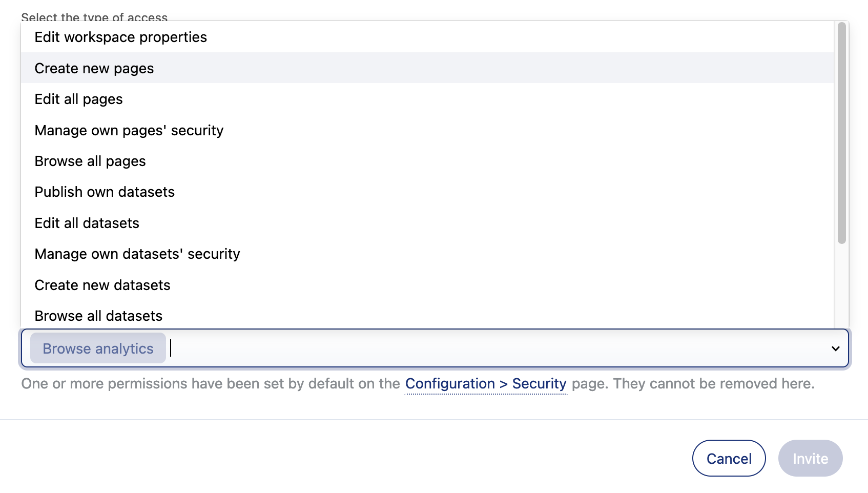
Task: Click the dropdown list scrollbar thumb
Action: click(x=841, y=133)
